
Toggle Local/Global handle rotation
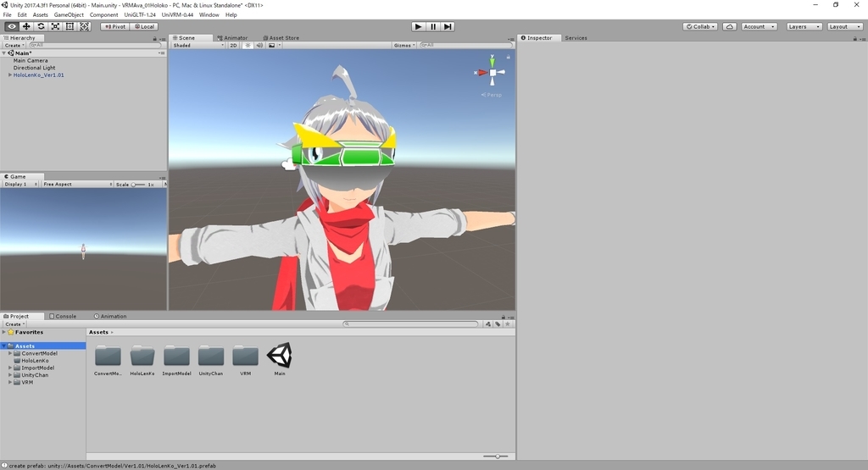[x=144, y=26]
